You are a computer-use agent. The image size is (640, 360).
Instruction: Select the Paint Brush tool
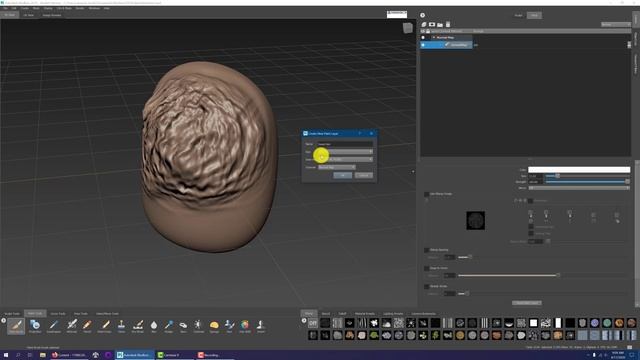tap(16, 326)
